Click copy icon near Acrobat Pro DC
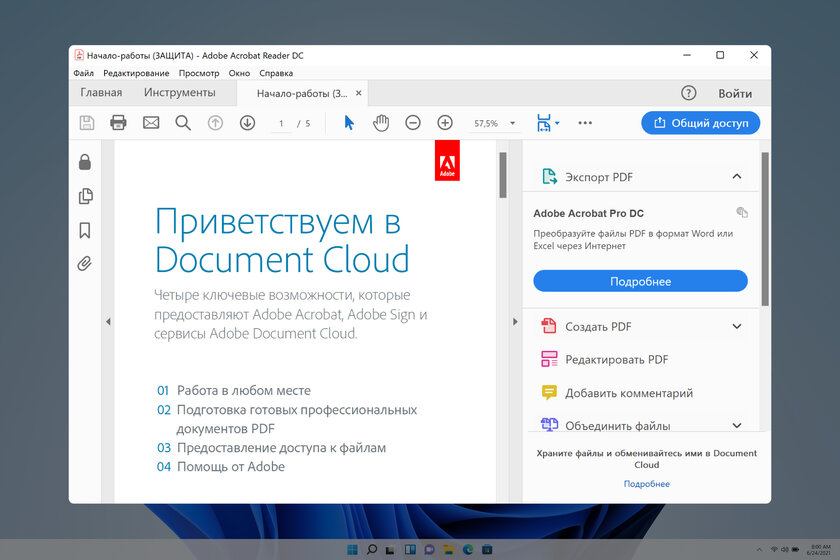Image resolution: width=840 pixels, height=560 pixels. (x=742, y=212)
